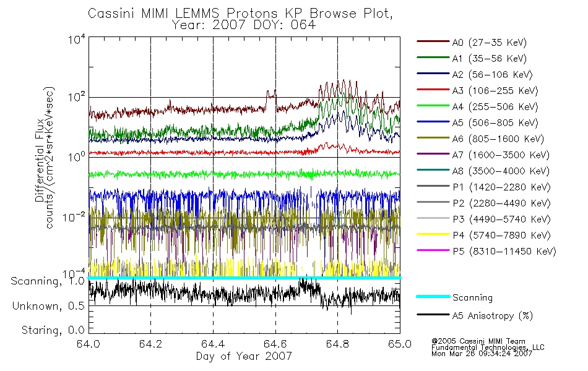Click the Unknown, 0.5 axis label
The height and width of the screenshot is (371, 588).
[x=48, y=306]
